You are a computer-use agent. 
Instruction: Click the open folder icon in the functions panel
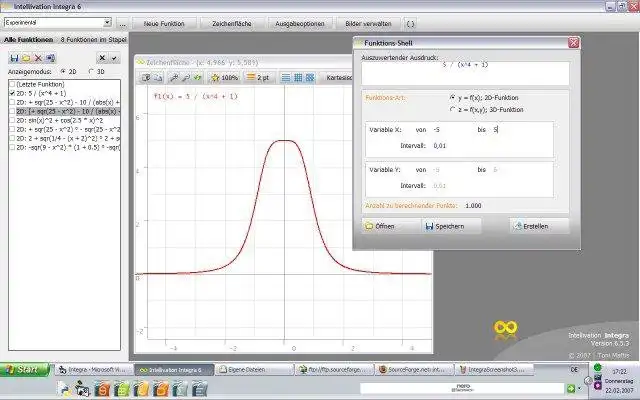point(26,58)
